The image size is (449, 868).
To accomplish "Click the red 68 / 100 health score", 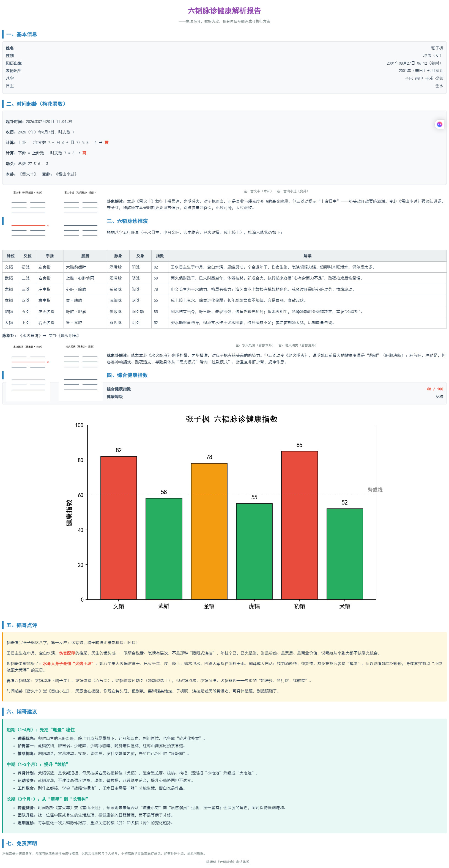I will pyautogui.click(x=435, y=389).
